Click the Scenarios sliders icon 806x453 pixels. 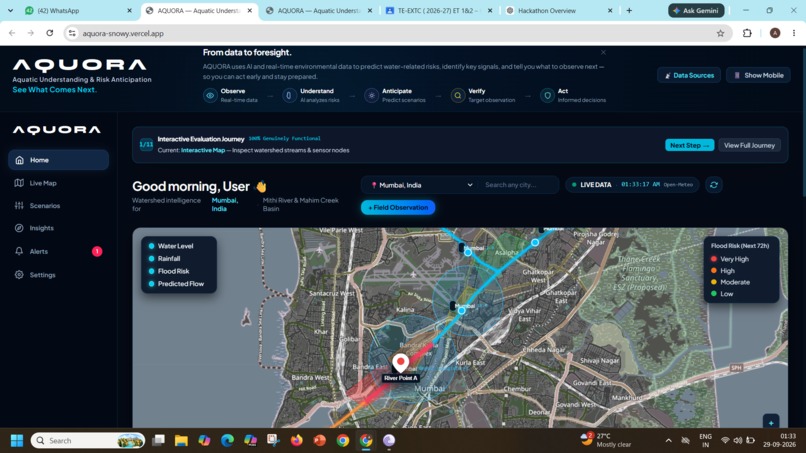(x=19, y=206)
